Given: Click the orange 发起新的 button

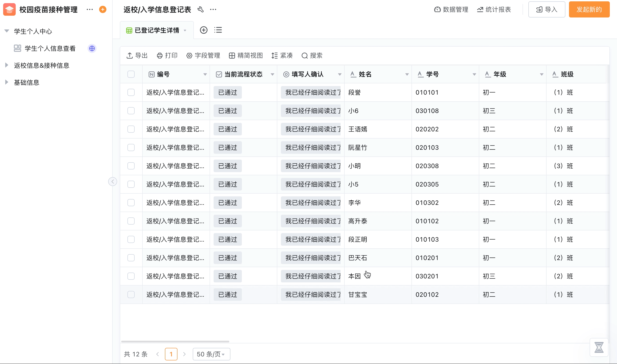Looking at the screenshot, I should (x=589, y=9).
